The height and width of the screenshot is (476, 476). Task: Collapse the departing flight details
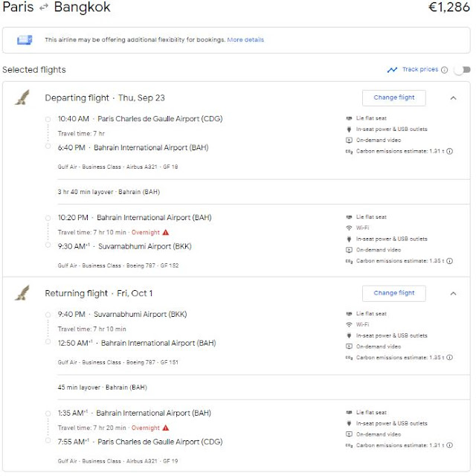pos(453,97)
